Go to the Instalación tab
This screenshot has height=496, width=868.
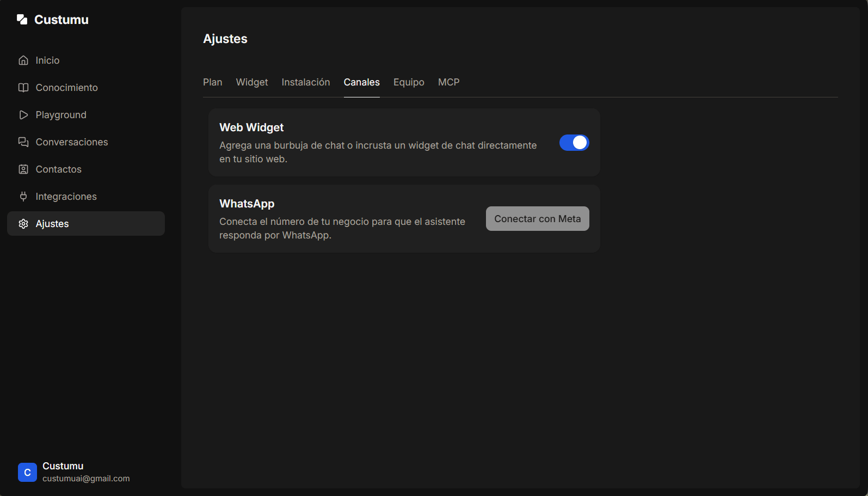coord(306,82)
